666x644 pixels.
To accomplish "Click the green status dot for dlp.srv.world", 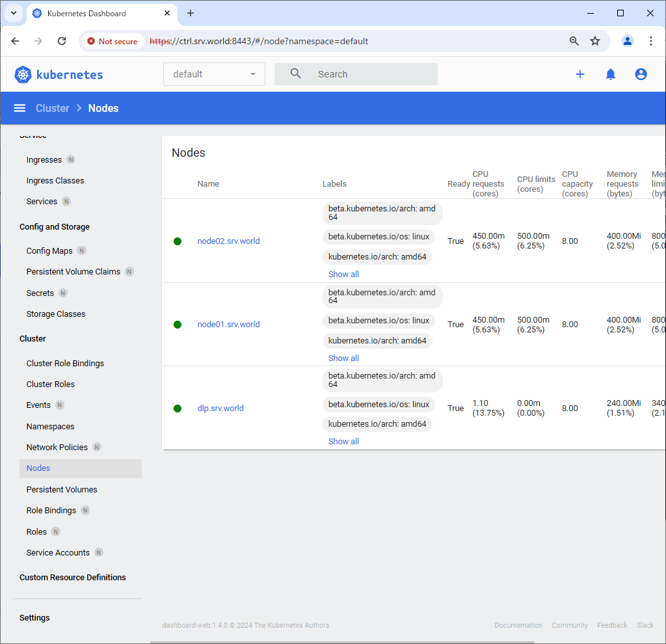I will tap(178, 409).
